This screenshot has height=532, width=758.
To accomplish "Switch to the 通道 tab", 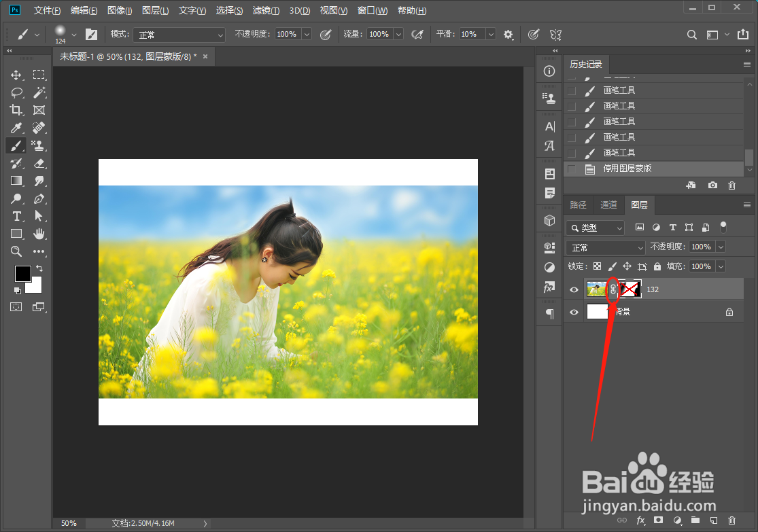I will tap(608, 205).
